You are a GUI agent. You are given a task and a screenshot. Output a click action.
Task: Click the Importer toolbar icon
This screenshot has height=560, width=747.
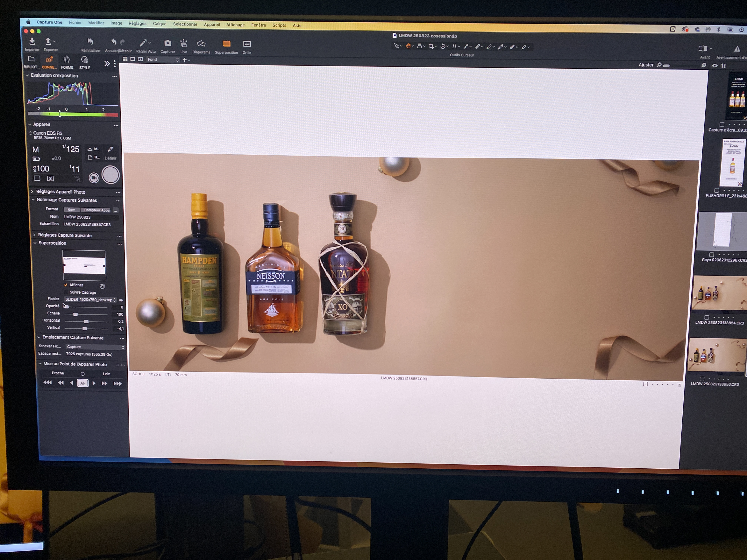[32, 42]
